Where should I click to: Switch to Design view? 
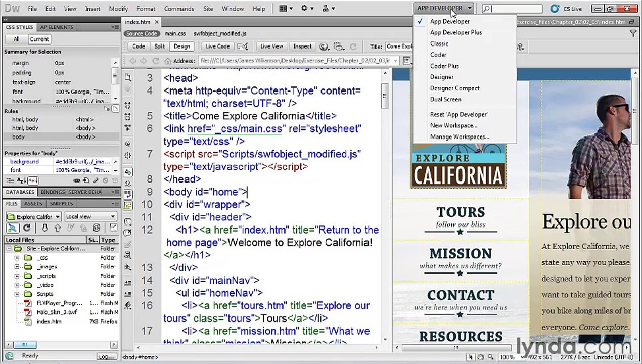pyautogui.click(x=181, y=47)
